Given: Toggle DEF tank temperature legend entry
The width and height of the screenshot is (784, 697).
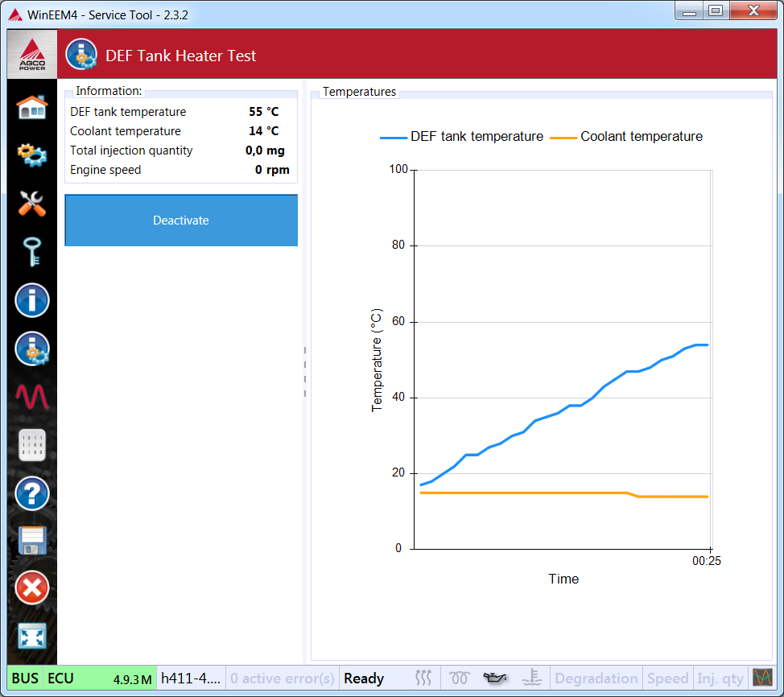Looking at the screenshot, I should pos(462,137).
